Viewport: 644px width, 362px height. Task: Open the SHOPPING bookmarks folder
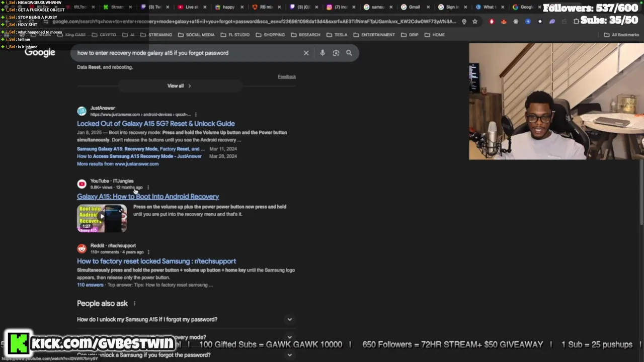click(270, 35)
